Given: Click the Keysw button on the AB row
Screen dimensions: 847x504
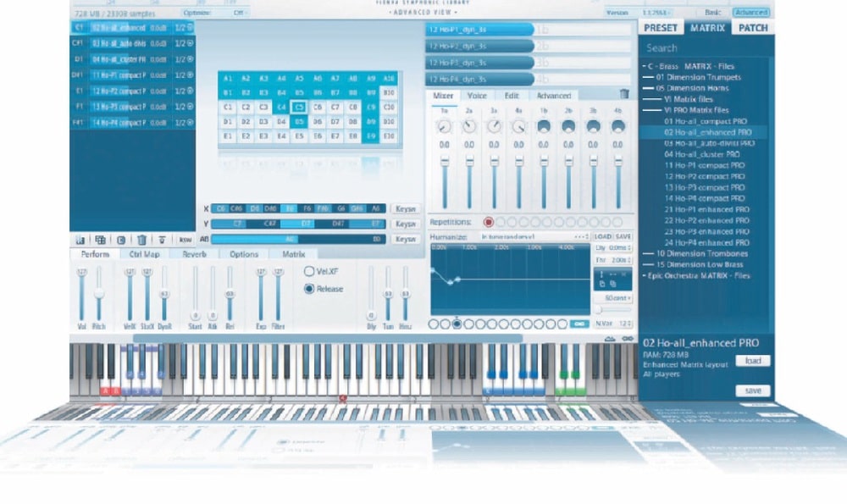Looking at the screenshot, I should [405, 239].
